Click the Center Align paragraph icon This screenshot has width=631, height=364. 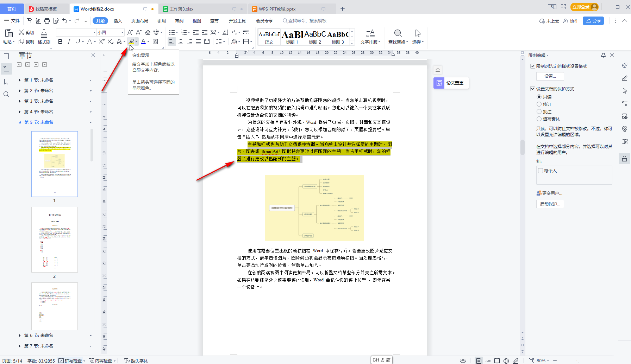181,41
